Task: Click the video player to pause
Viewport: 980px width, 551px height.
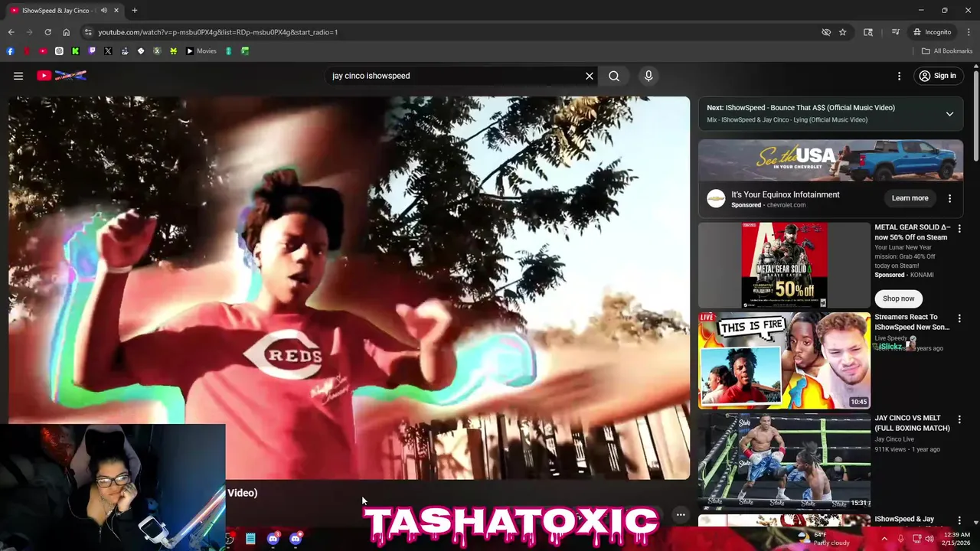Action: 349,288
